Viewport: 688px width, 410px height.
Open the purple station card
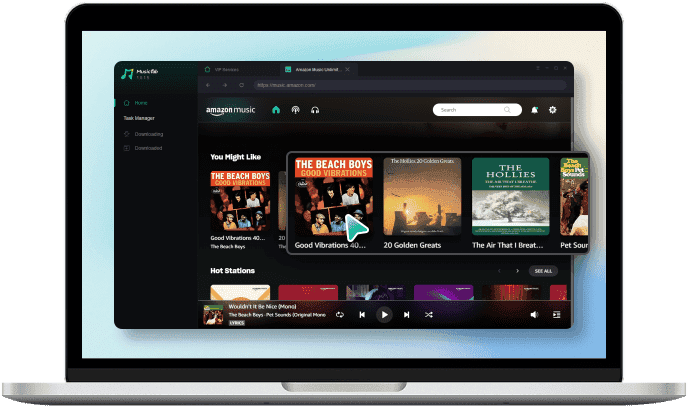(444, 292)
